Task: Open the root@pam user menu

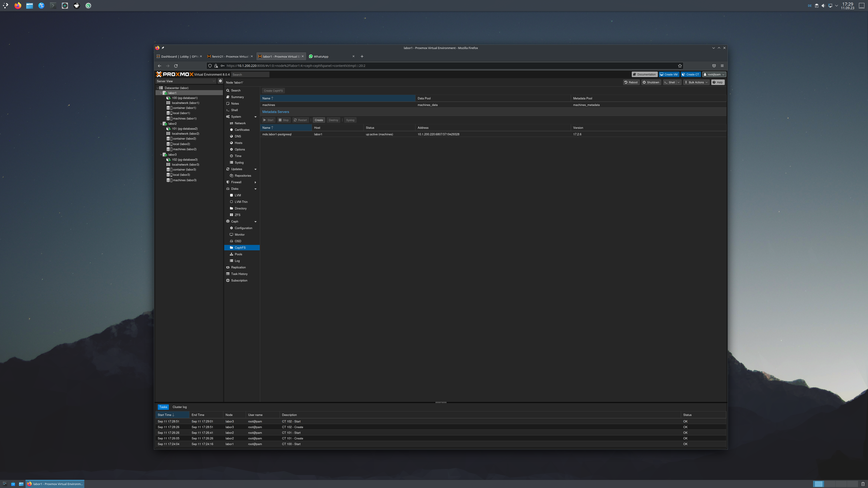Action: click(714, 74)
